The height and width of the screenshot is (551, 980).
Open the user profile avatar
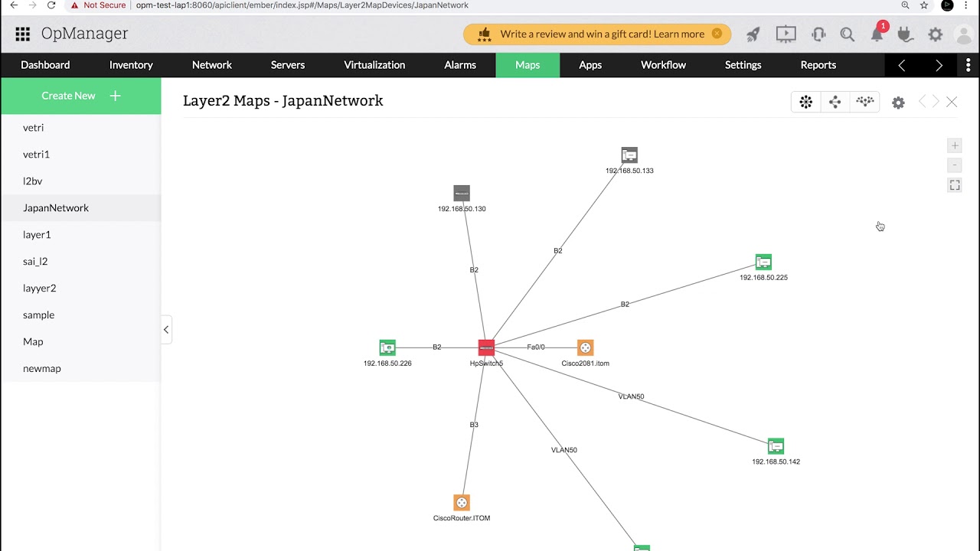[x=964, y=34]
